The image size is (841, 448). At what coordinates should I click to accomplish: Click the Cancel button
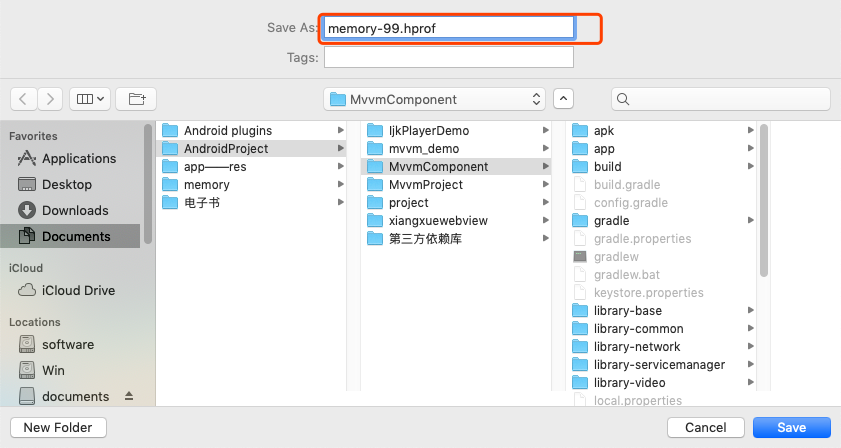click(706, 428)
